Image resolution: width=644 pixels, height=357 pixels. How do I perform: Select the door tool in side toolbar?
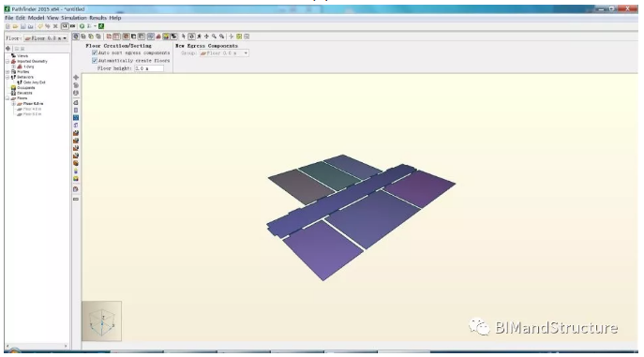(76, 126)
